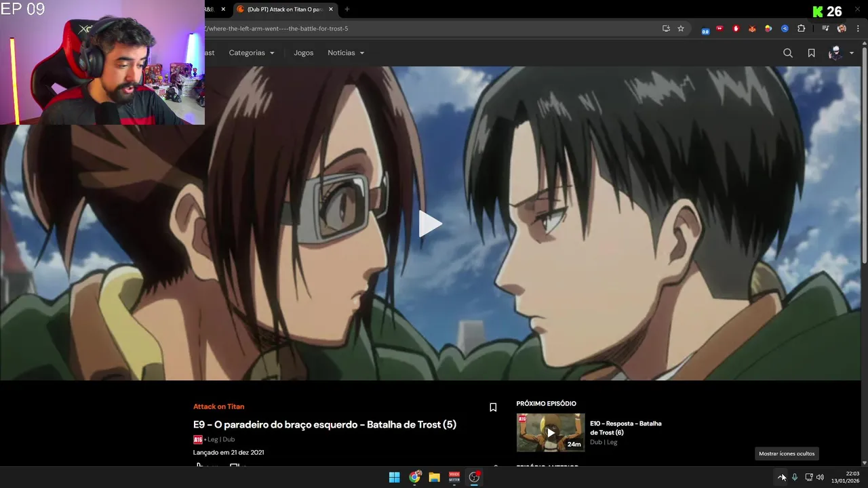Screen dimensions: 868x488
Task: Open the network tray icon
Action: coord(808,477)
